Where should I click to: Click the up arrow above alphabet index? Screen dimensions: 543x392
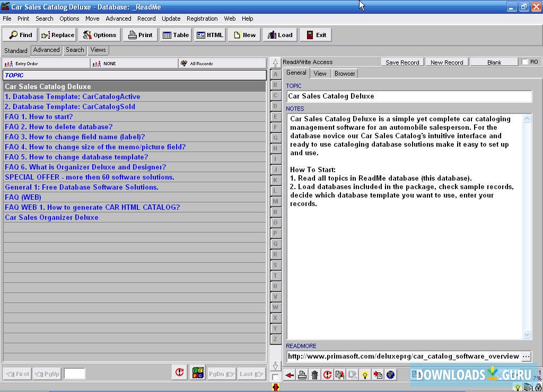[275, 63]
